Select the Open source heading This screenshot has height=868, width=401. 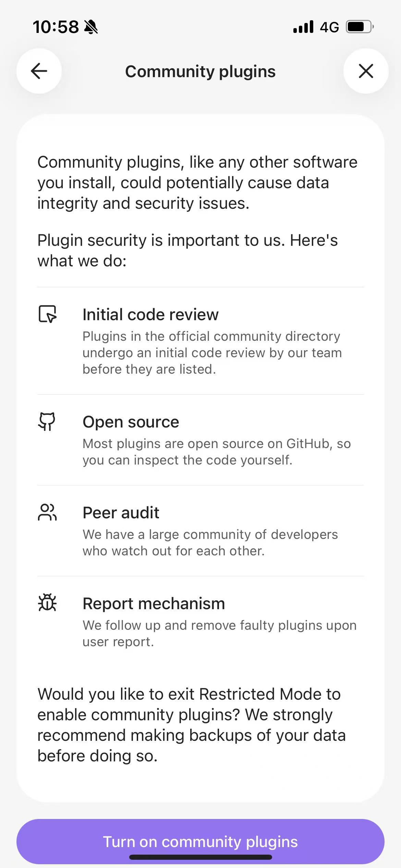[x=131, y=422]
